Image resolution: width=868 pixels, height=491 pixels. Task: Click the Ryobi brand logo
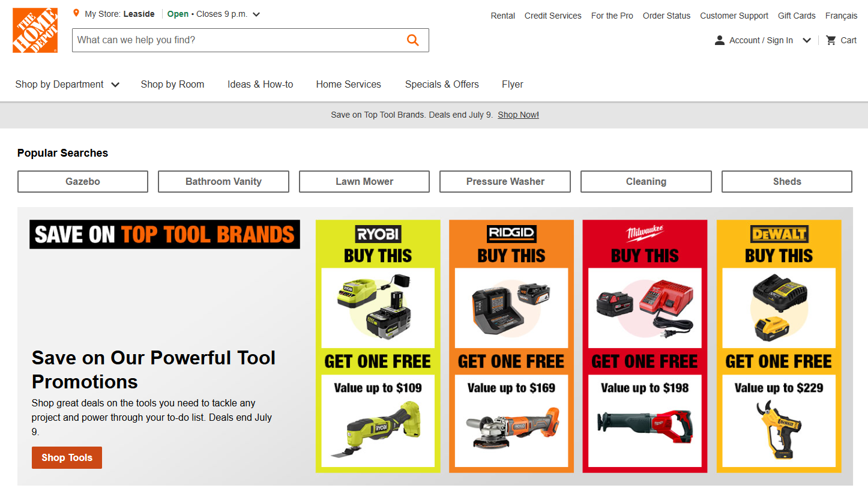pyautogui.click(x=378, y=233)
